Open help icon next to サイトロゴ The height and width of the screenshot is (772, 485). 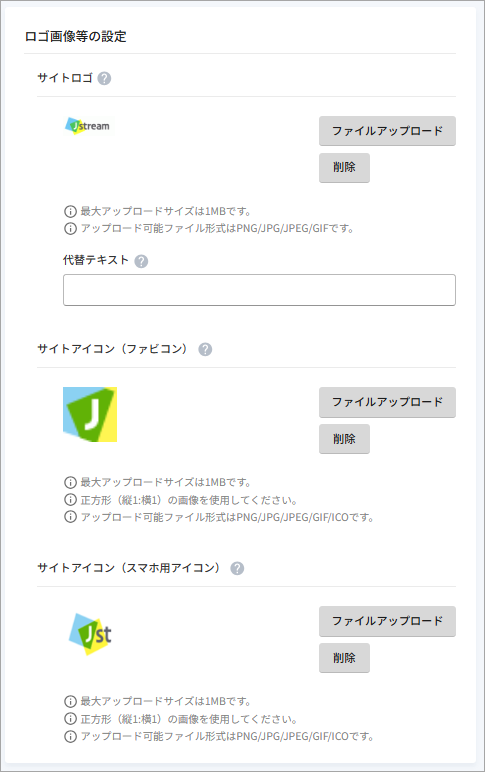pos(104,78)
